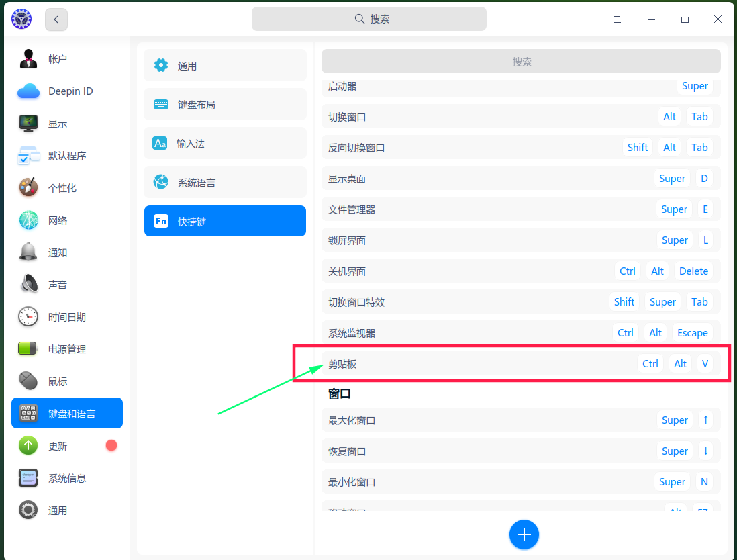
Task: Open 通知 bell icon
Action: pos(28,252)
